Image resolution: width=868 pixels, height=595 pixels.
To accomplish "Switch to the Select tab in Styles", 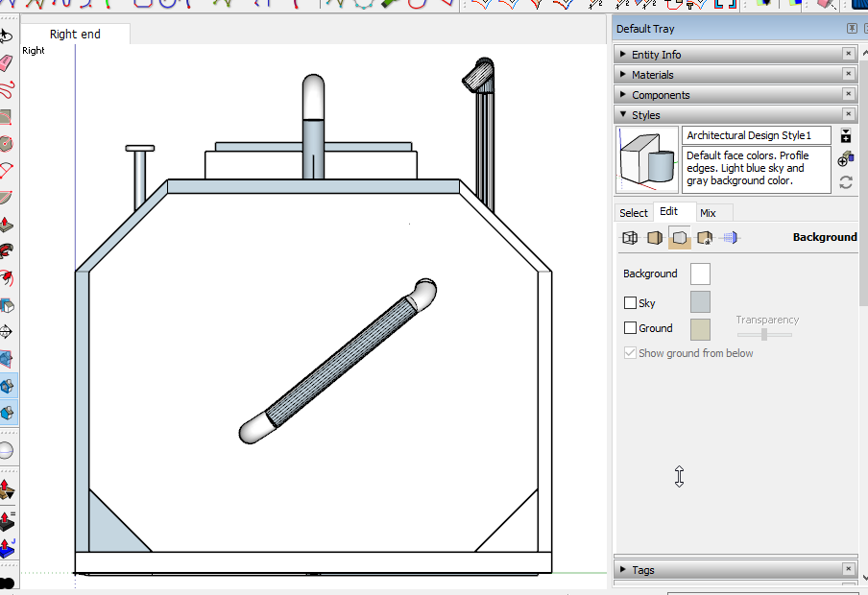I will pos(634,213).
